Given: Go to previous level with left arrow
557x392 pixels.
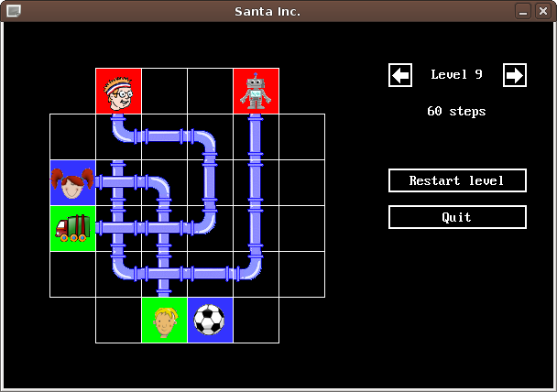Looking at the screenshot, I should tap(400, 75).
